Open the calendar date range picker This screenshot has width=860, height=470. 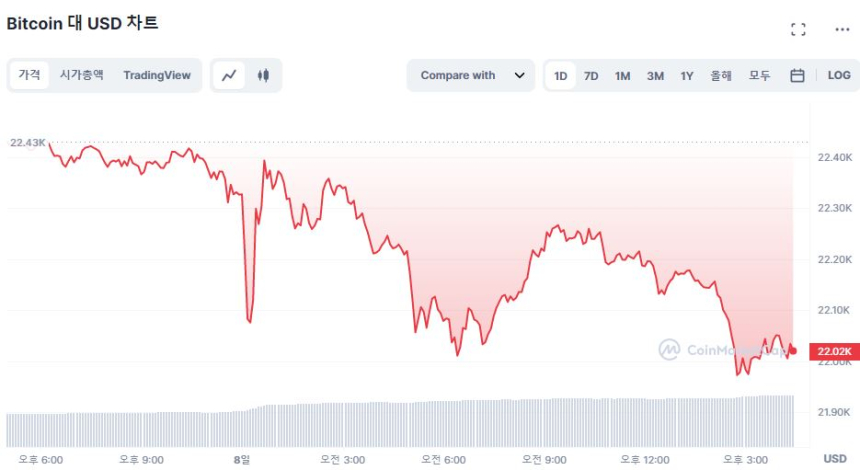797,75
